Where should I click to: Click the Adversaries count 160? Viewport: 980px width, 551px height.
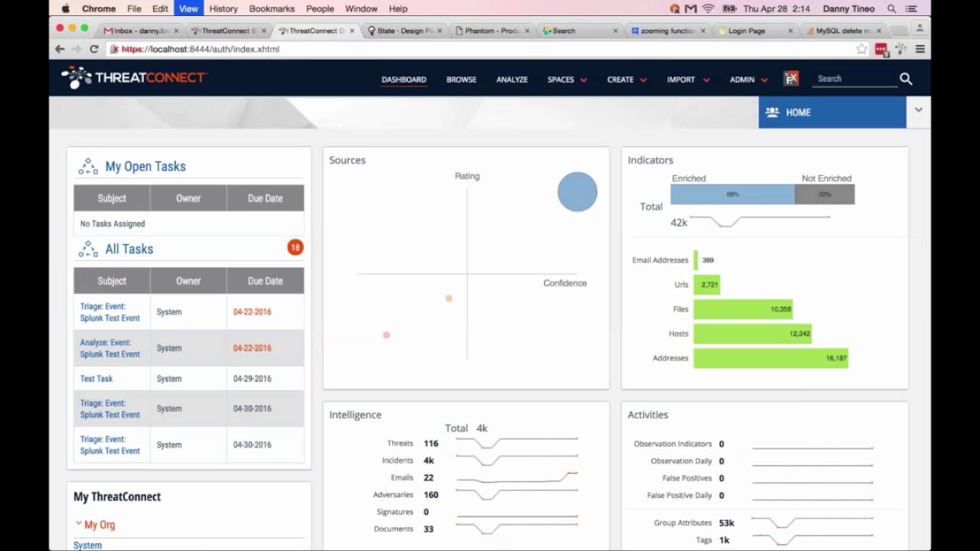(431, 495)
